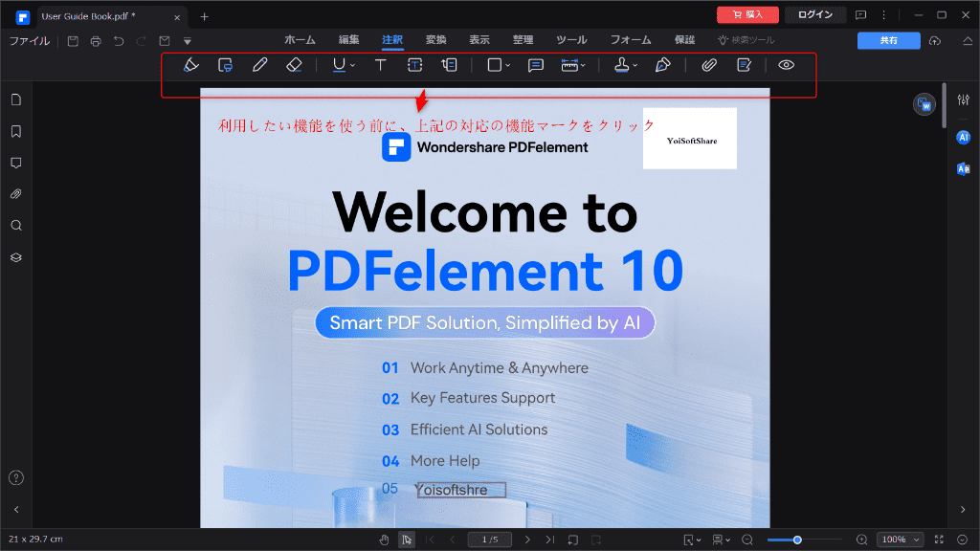
Task: Open the bookmarks panel
Action: tap(16, 131)
